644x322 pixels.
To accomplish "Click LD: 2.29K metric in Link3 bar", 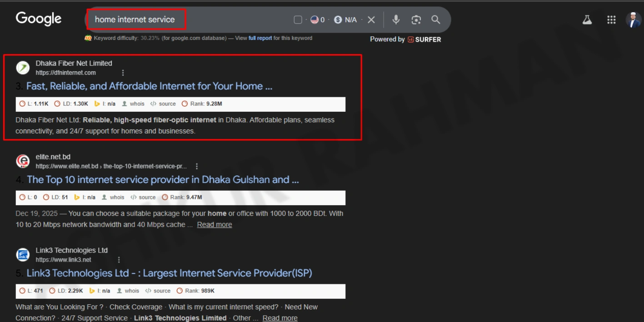I will (x=66, y=291).
